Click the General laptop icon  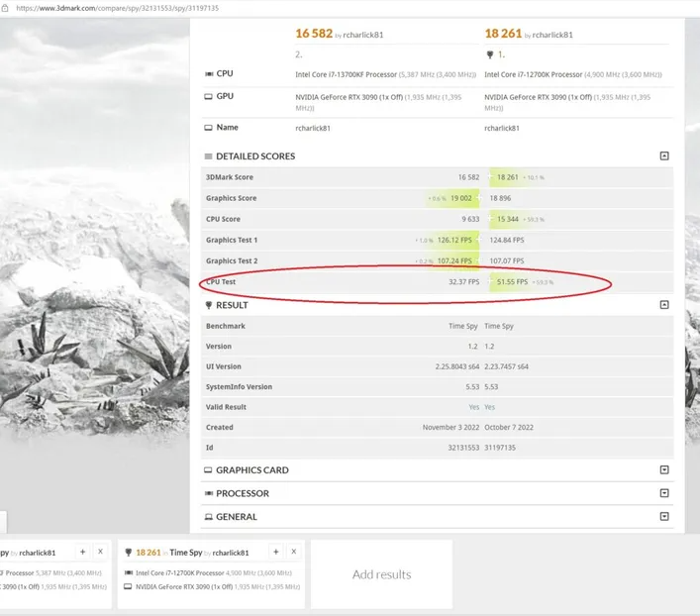pos(209,517)
